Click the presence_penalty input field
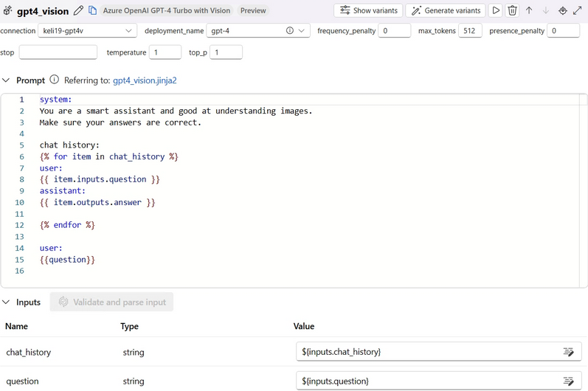 click(x=563, y=31)
